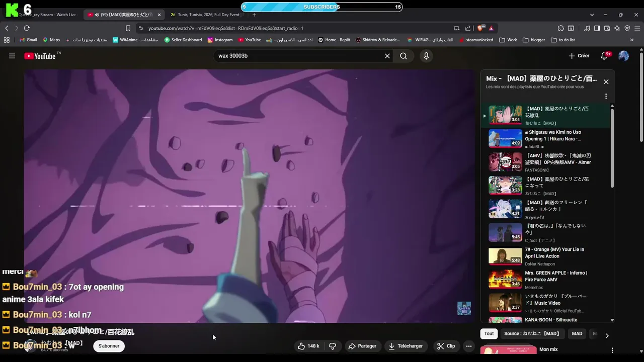Image resolution: width=644 pixels, height=362 pixels.
Task: Open the Skidrow & Reloaded bookmark
Action: [377, 40]
